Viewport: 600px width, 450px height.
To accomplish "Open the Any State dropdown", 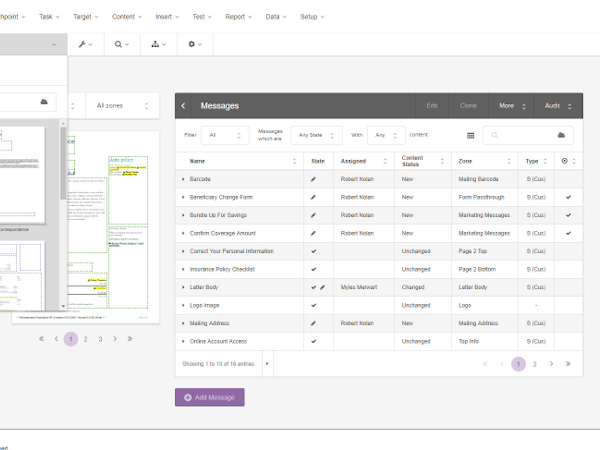I will 316,135.
